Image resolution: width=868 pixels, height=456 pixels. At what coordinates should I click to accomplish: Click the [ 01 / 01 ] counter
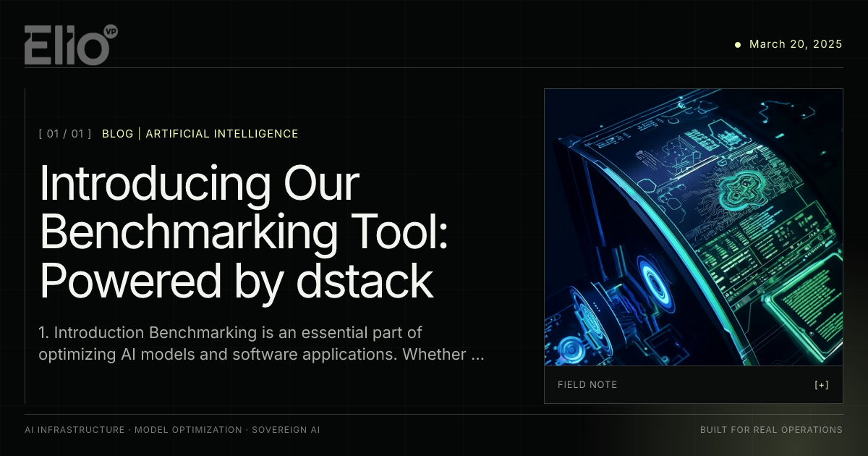(65, 134)
